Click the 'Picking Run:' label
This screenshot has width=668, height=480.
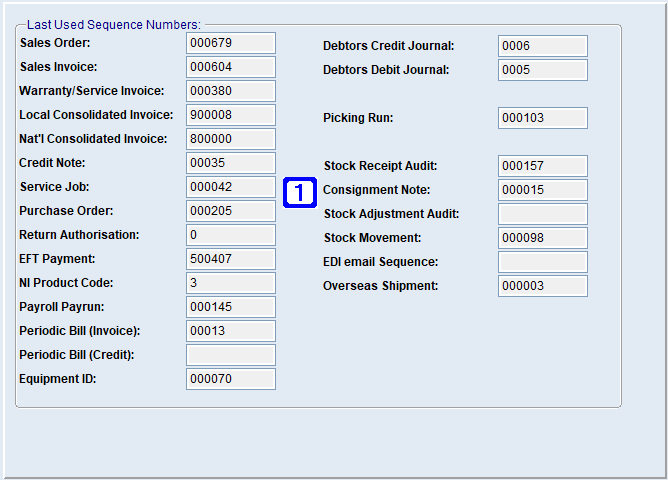(x=358, y=118)
